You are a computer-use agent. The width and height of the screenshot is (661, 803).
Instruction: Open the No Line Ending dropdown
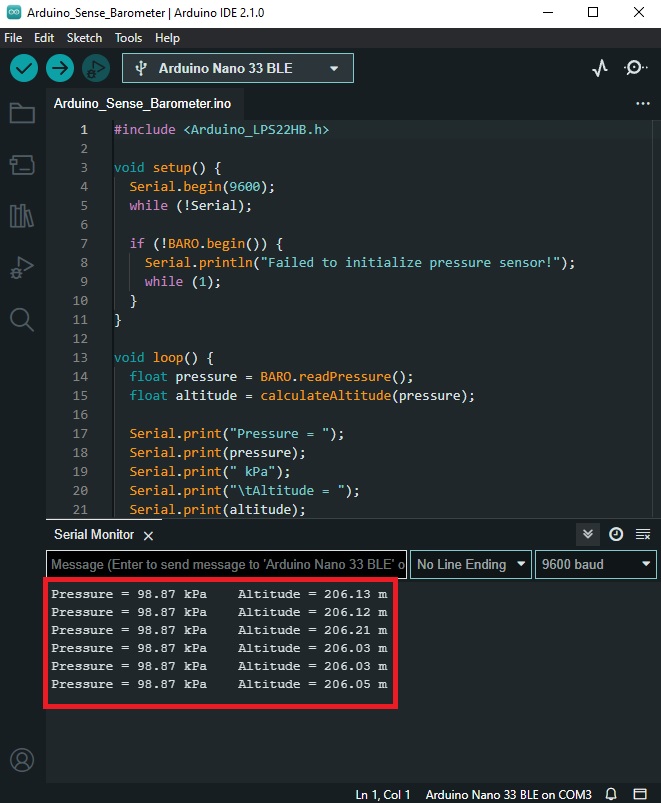pos(471,564)
